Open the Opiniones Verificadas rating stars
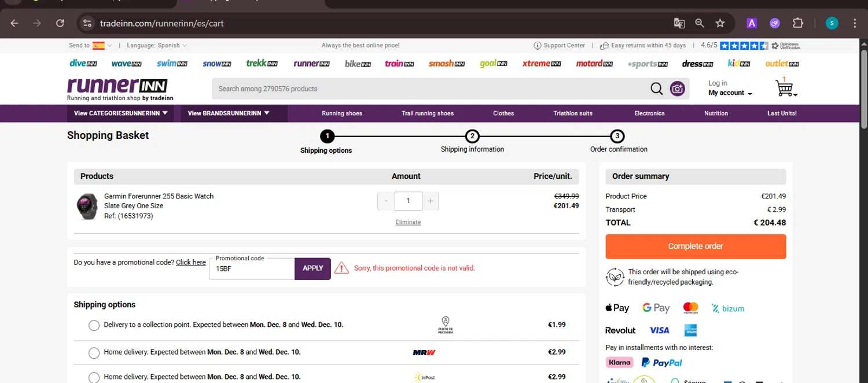Viewport: 868px width, 383px height. (744, 45)
